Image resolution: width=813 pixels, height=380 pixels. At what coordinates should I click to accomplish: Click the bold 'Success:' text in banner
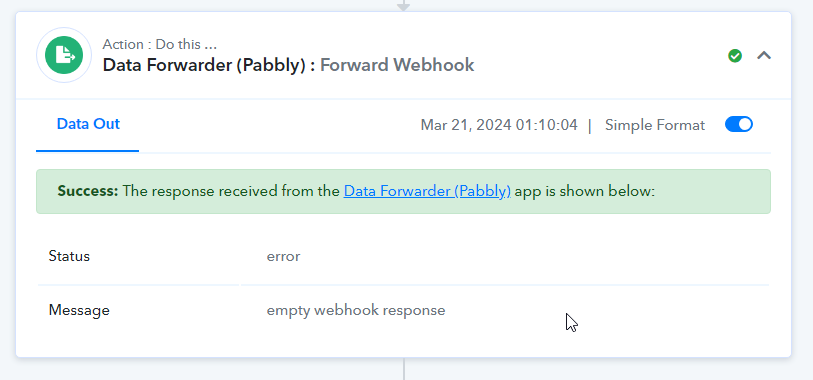point(88,191)
